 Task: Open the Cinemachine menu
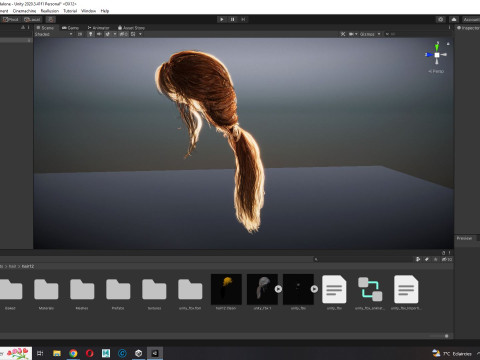(24, 11)
